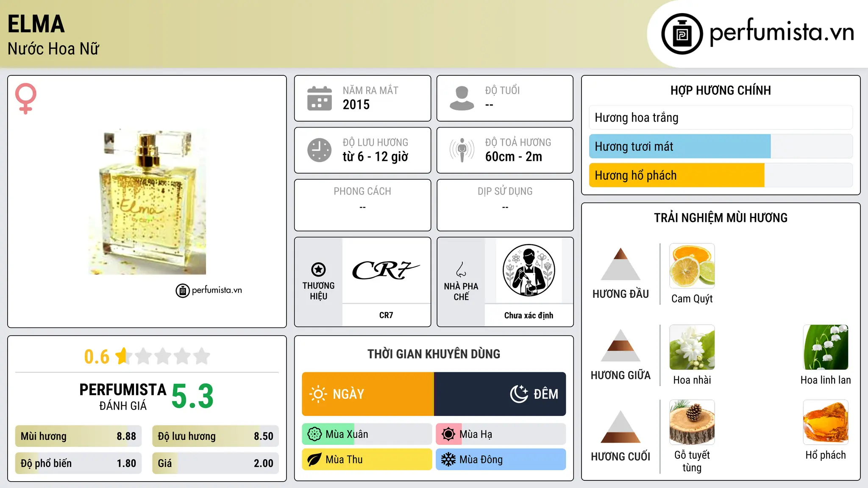Image resolution: width=868 pixels, height=488 pixels.
Task: Click the clock icon beside Độ lưu hương
Action: coord(320,150)
